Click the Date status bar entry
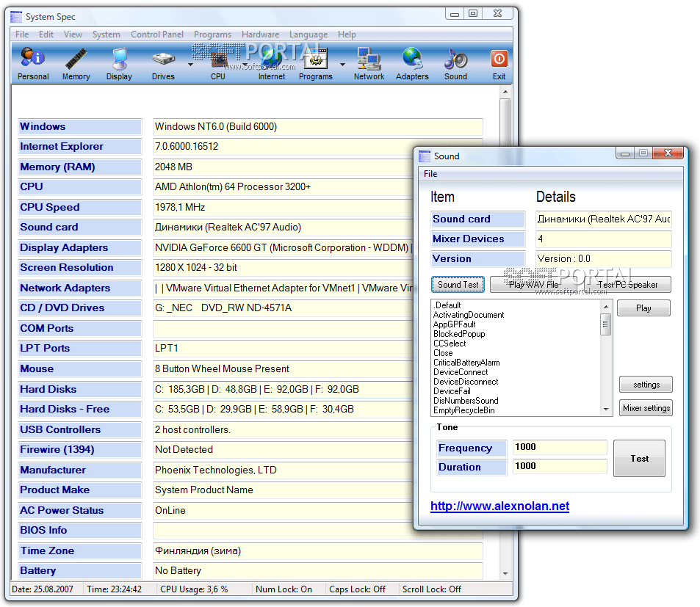Viewport: 700px width, 607px height. 43,589
